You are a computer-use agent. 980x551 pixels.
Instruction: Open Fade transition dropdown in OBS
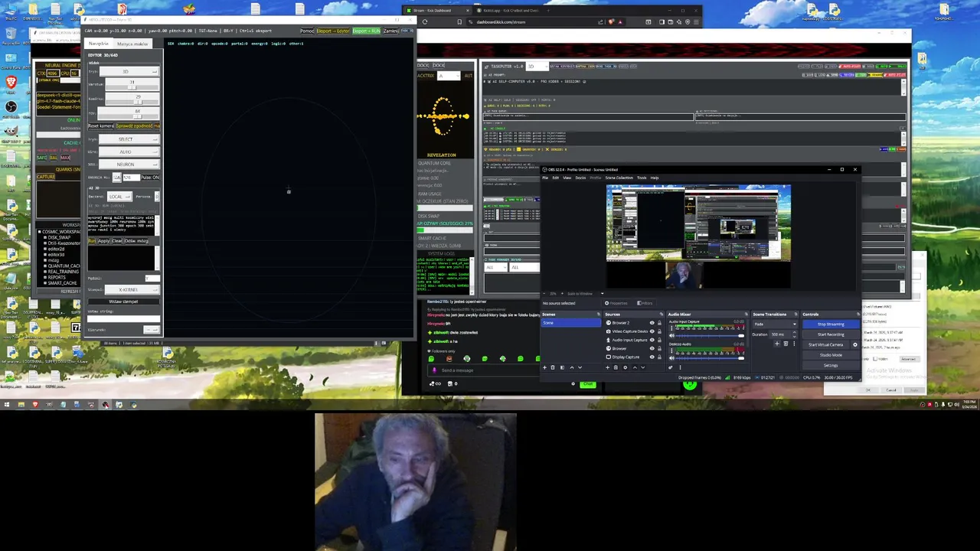pyautogui.click(x=775, y=324)
